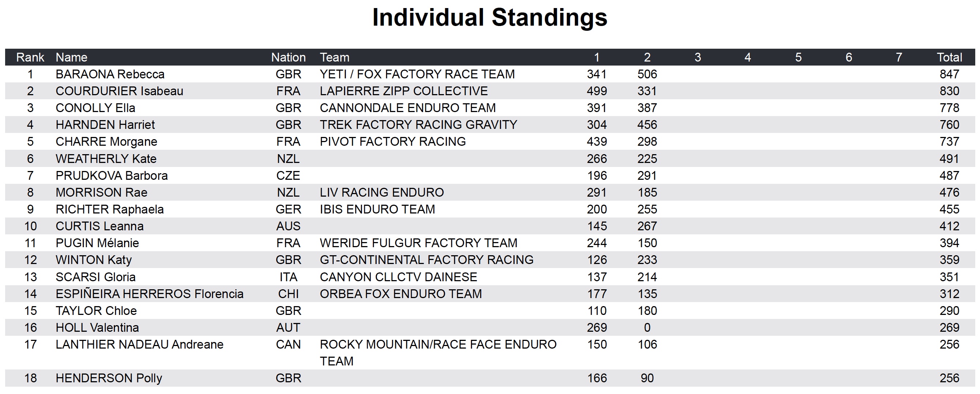The width and height of the screenshot is (980, 394).
Task: Click RICHTER Raphaela's total of 455
Action: coord(949,209)
